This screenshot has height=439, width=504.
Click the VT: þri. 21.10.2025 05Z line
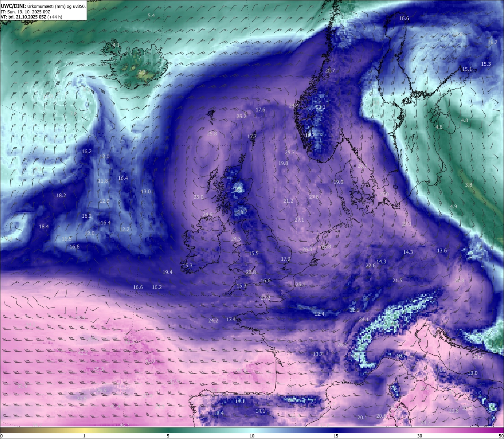tap(31, 17)
